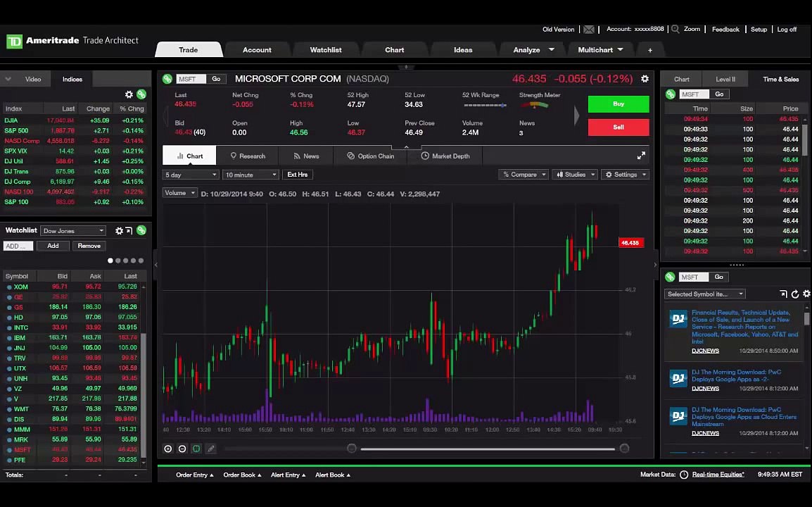Expand the chart to full screen
Image resolution: width=812 pixels, height=507 pixels.
[641, 156]
